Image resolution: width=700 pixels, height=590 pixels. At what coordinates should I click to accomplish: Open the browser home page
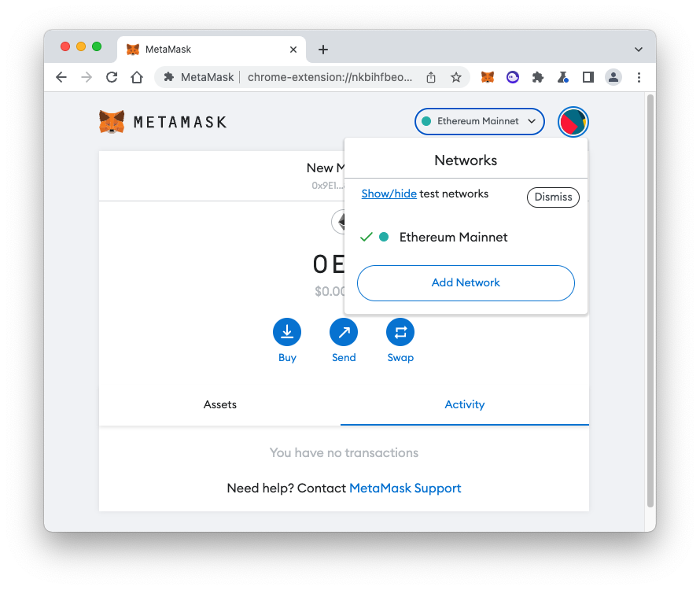pos(137,77)
